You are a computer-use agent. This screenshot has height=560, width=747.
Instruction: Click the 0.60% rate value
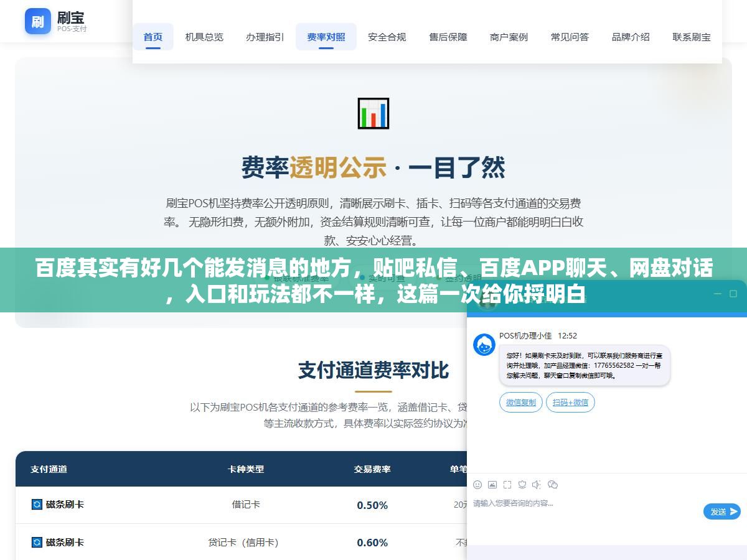pyautogui.click(x=372, y=543)
